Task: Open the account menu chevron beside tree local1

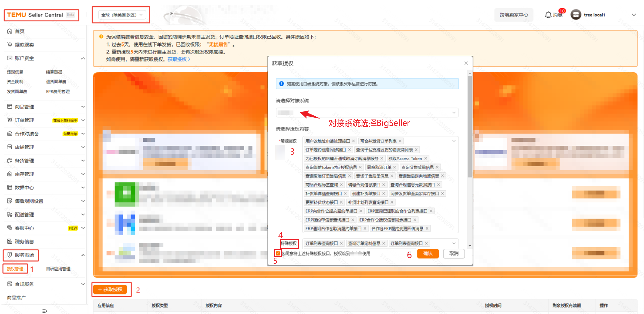Action: point(634,15)
